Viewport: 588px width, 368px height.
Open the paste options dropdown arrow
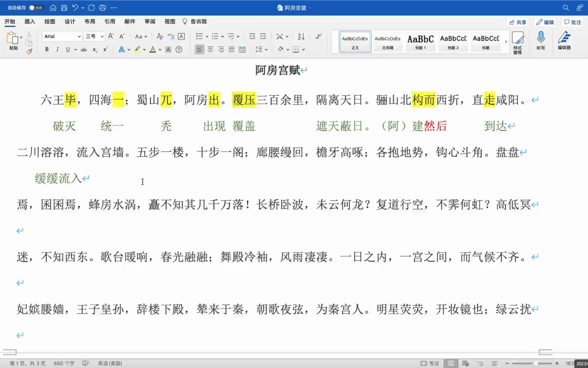21,37
